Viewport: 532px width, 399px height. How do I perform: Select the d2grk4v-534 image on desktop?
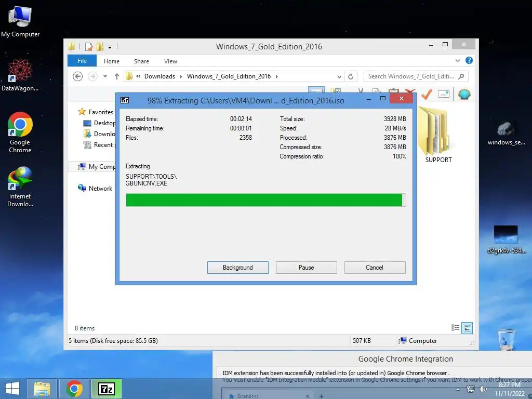point(506,239)
